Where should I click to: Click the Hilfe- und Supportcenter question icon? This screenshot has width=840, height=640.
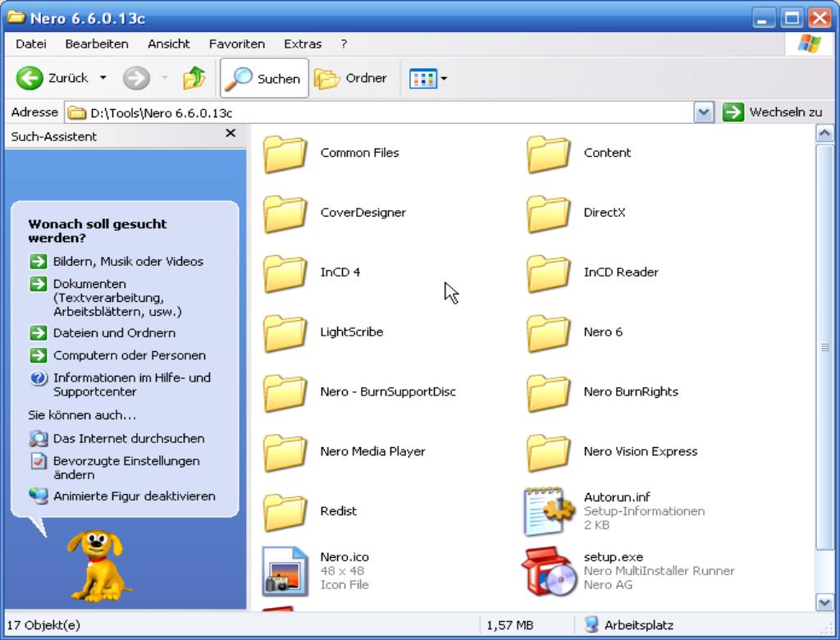click(x=38, y=378)
